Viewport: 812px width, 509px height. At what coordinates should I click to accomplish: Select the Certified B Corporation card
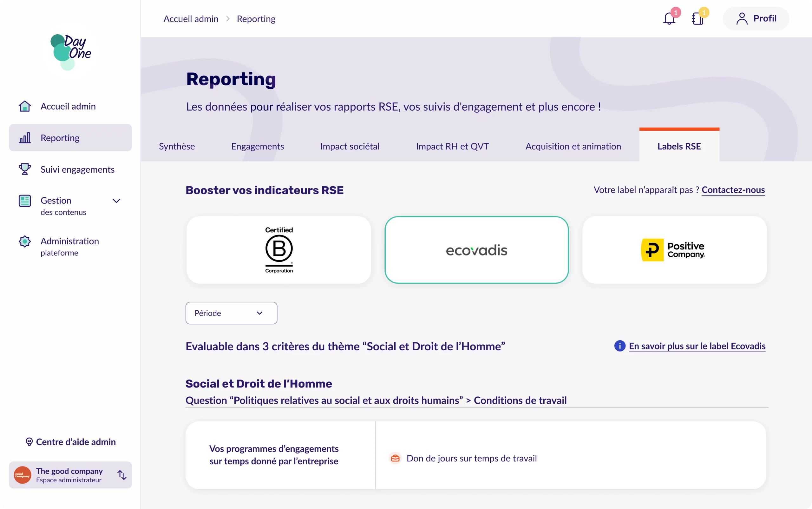(x=278, y=250)
